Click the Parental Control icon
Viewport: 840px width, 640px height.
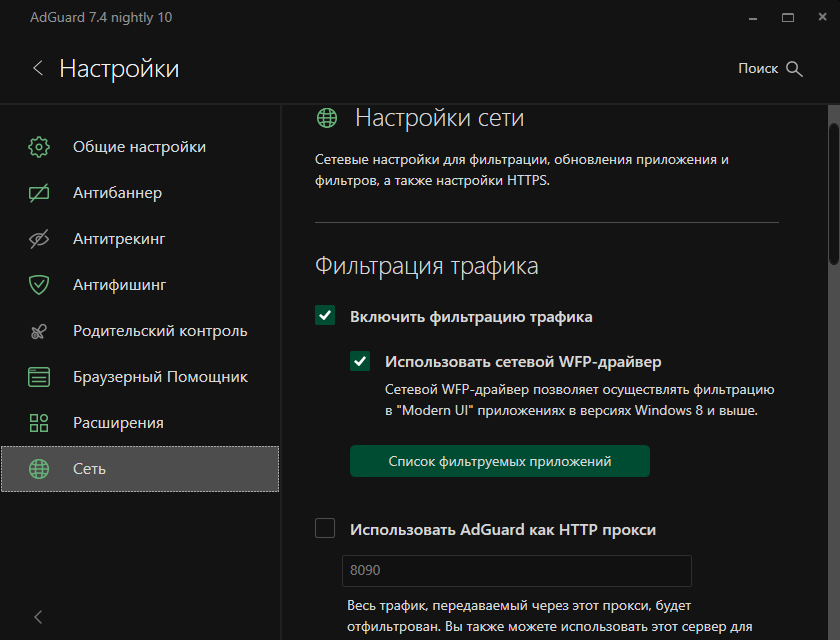pos(39,331)
